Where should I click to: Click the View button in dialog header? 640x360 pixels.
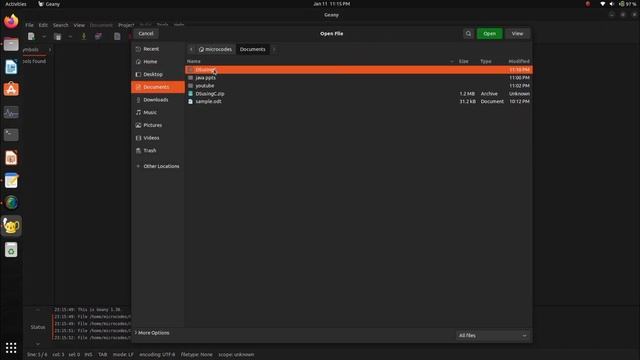tap(517, 33)
